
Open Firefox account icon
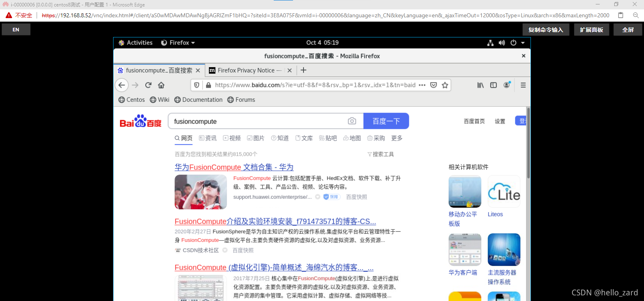point(507,85)
